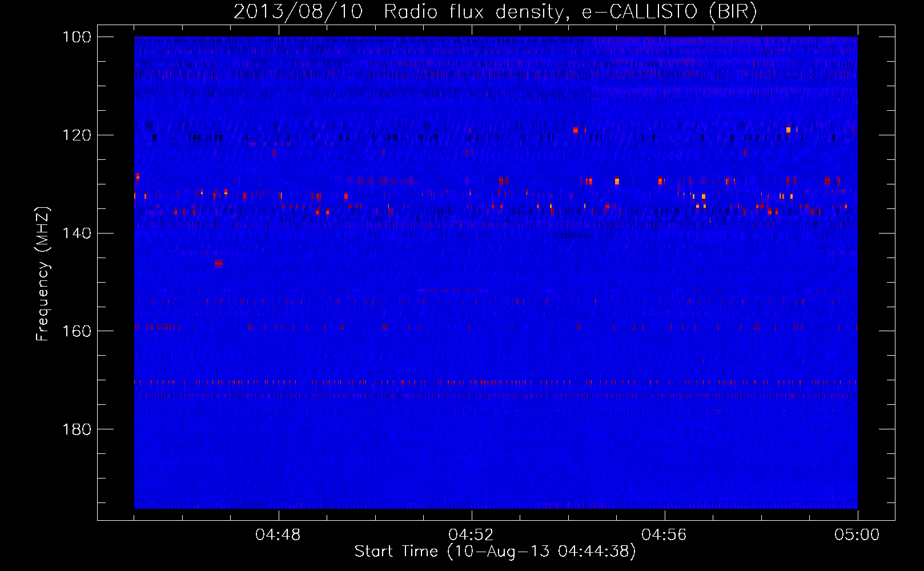Click the 04:52 time tick label
The height and width of the screenshot is (571, 924).
471,535
